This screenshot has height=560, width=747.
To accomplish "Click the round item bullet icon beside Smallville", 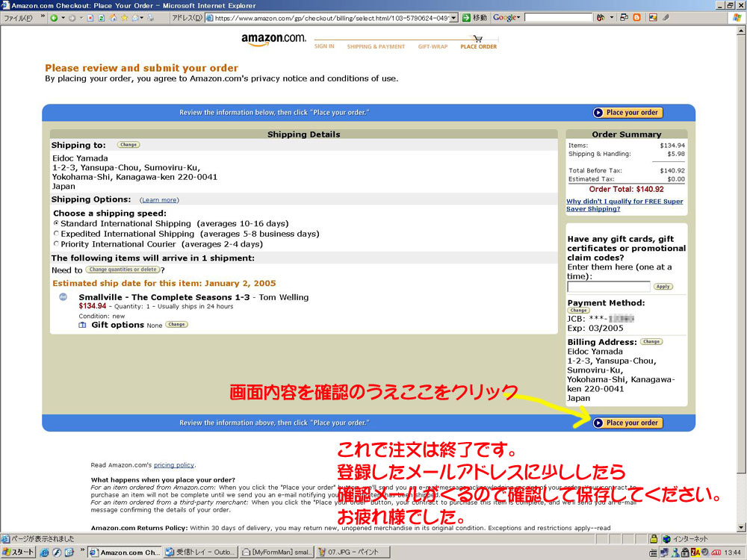I will (x=63, y=297).
